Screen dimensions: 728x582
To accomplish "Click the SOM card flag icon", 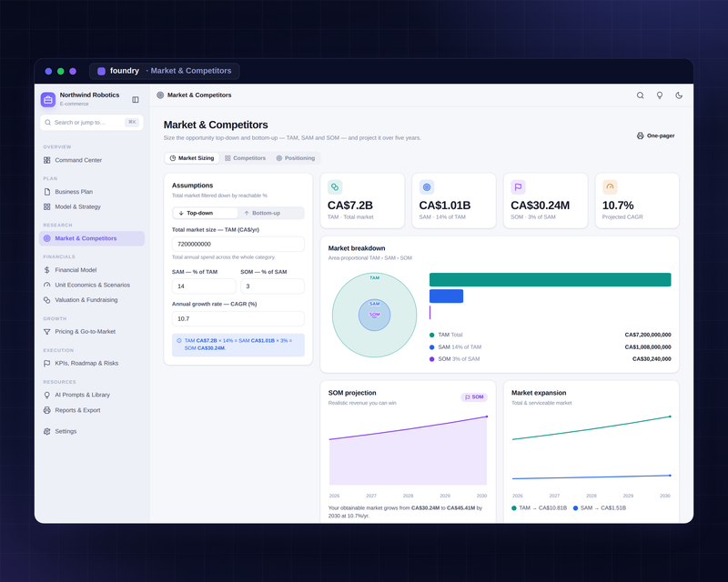I will pyautogui.click(x=518, y=187).
